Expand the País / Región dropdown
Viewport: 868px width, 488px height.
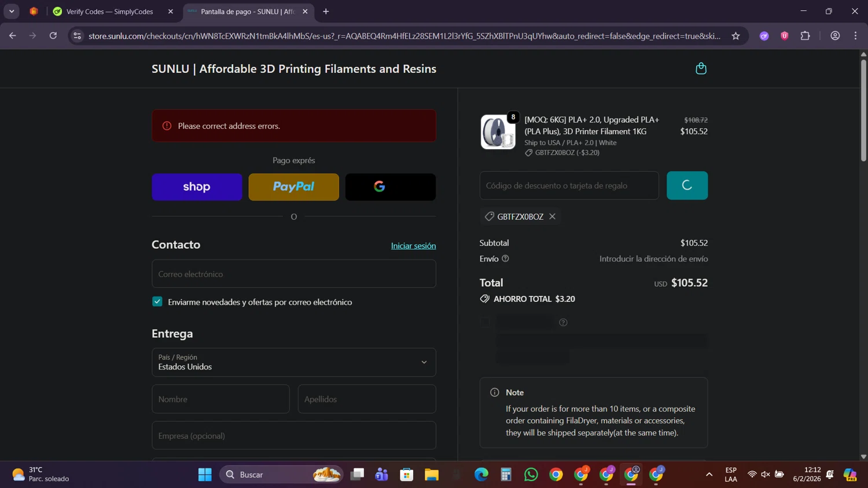click(293, 362)
